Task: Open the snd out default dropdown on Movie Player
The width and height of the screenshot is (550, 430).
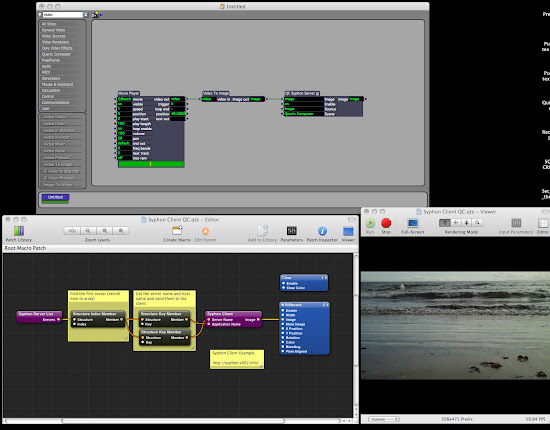Action: point(124,143)
